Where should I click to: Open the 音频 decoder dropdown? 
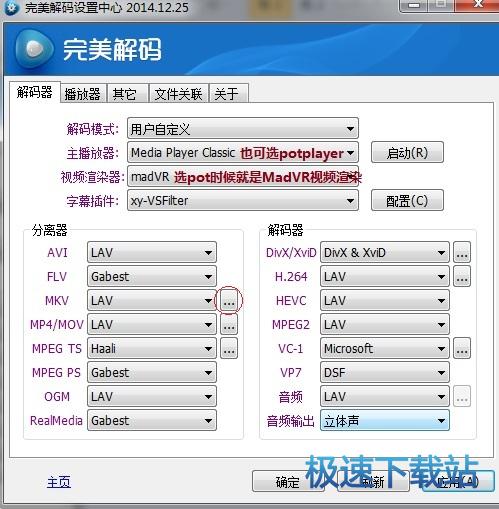pos(385,397)
